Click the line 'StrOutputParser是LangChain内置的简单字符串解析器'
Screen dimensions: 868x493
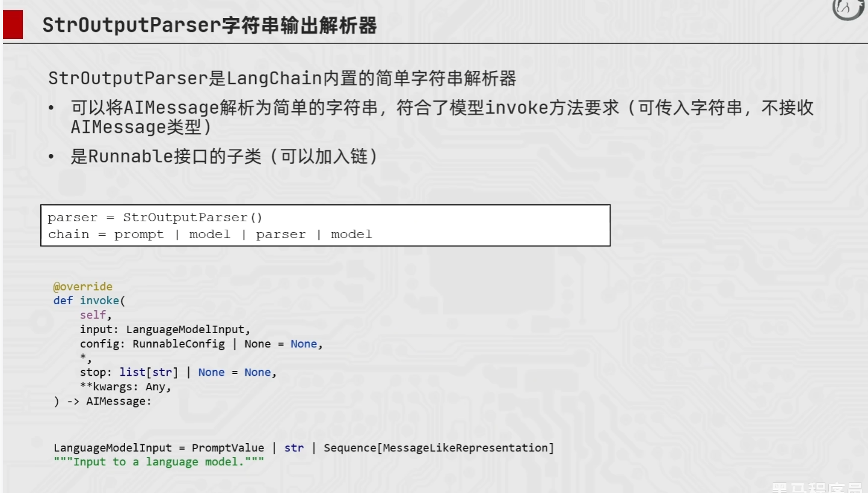click(282, 79)
